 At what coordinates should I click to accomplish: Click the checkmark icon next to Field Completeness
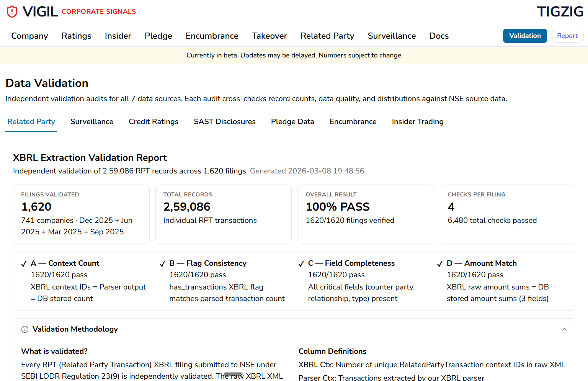coord(301,264)
